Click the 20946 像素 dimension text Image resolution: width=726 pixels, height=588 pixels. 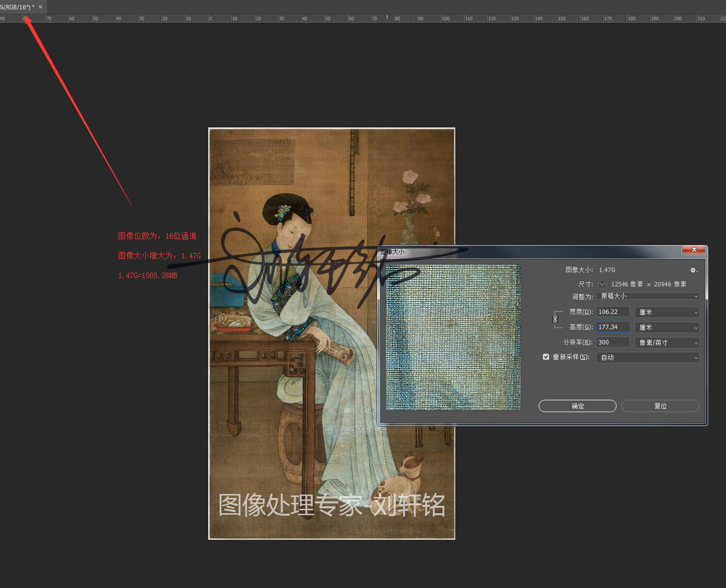pos(670,284)
